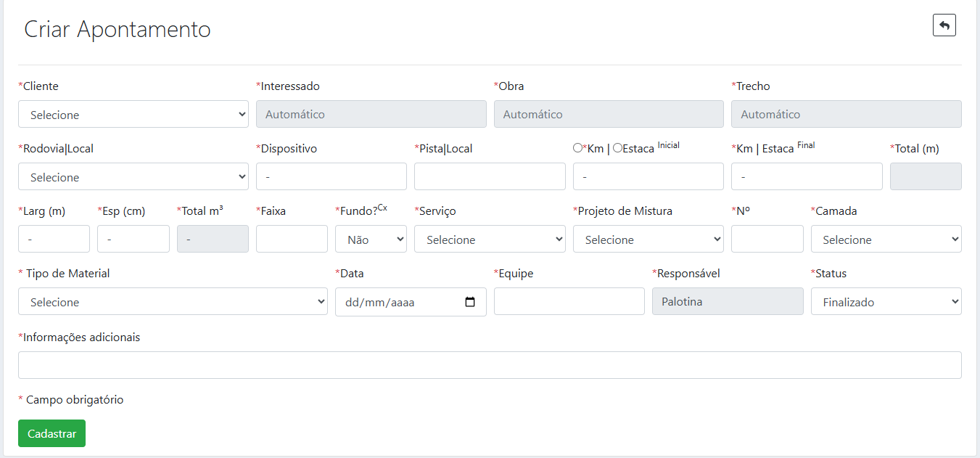The image size is (980, 458).
Task: Click the Equipe input field
Action: 569,301
